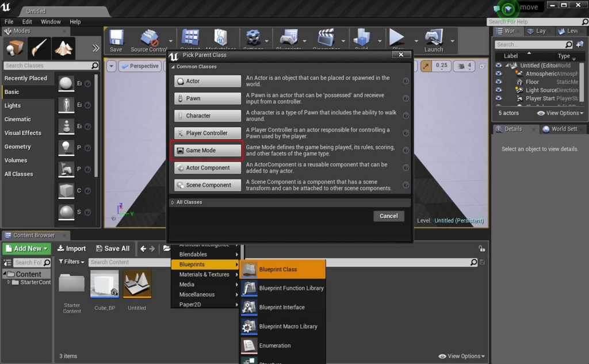Screen dimensions: 589x364
Task: Open World Outliner View Options
Action: click(560, 113)
